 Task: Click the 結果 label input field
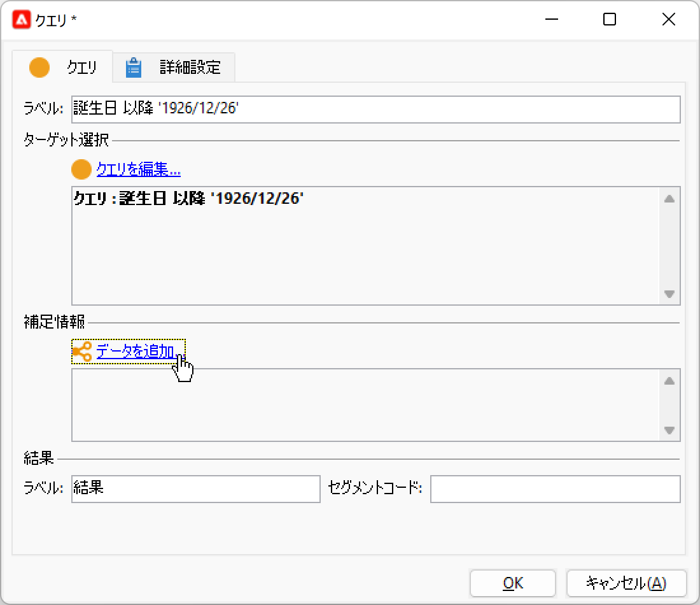[x=195, y=489]
